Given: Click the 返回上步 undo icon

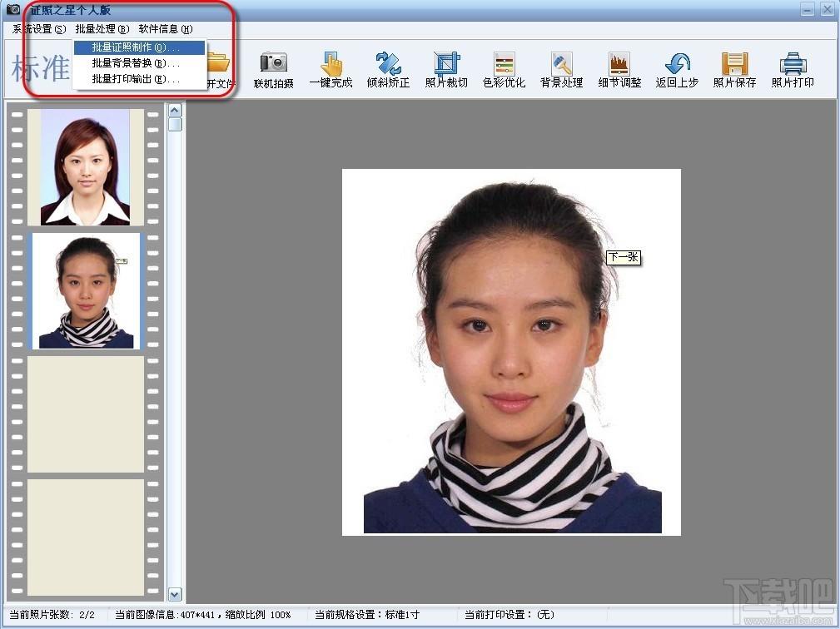Looking at the screenshot, I should pyautogui.click(x=677, y=63).
